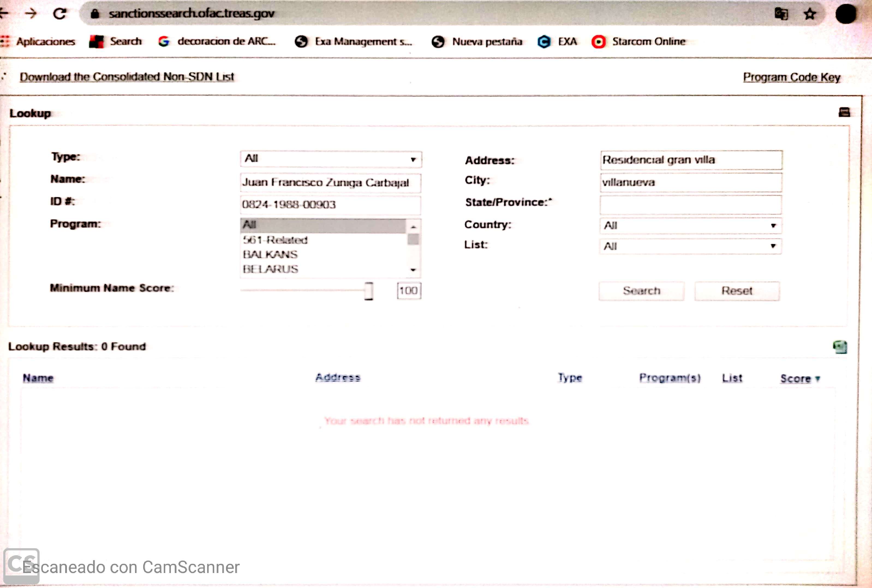The width and height of the screenshot is (872, 588).
Task: Select 561-Related program option
Action: 275,240
